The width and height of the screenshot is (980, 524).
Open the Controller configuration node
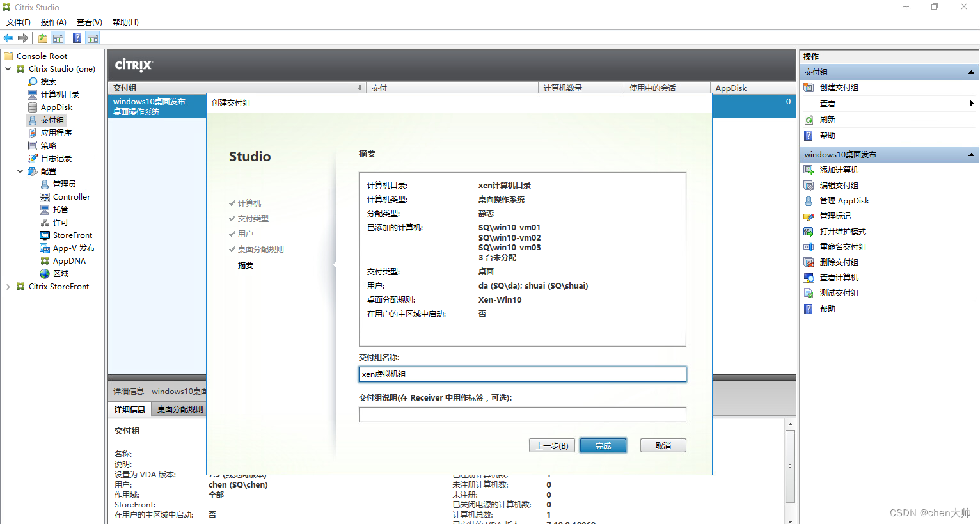pos(71,197)
